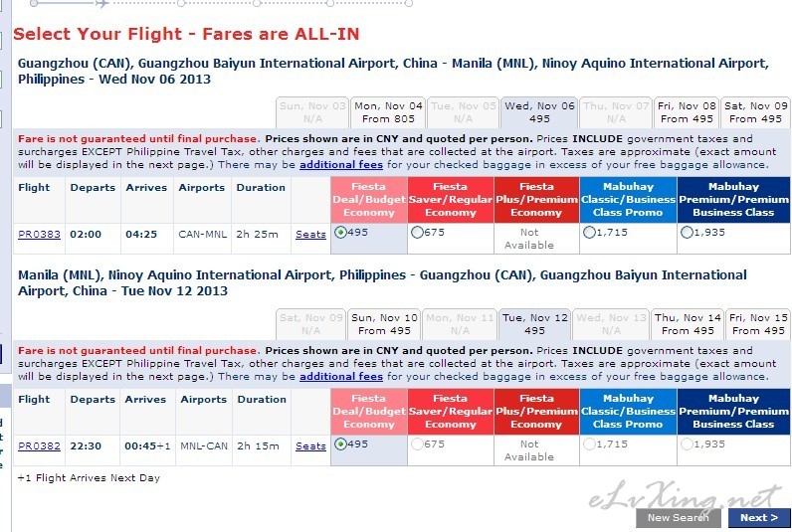
Task: Switch outbound date to Mon, Nov 04
Action: 388,112
